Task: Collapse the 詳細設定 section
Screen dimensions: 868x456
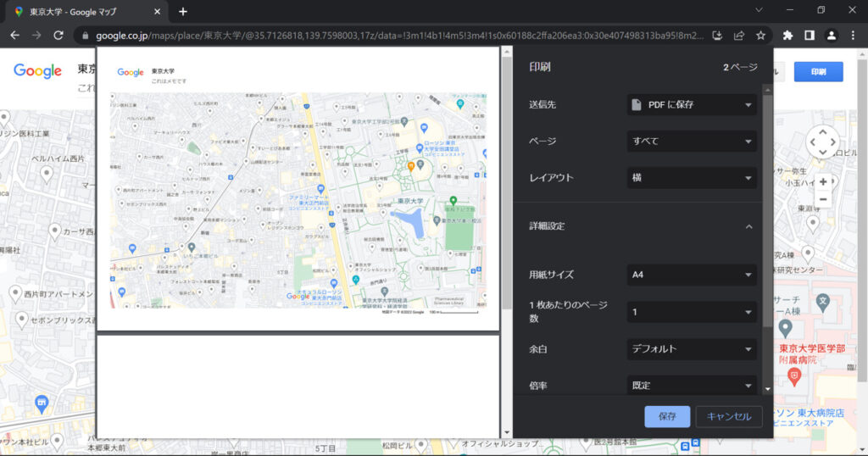Action: (748, 226)
